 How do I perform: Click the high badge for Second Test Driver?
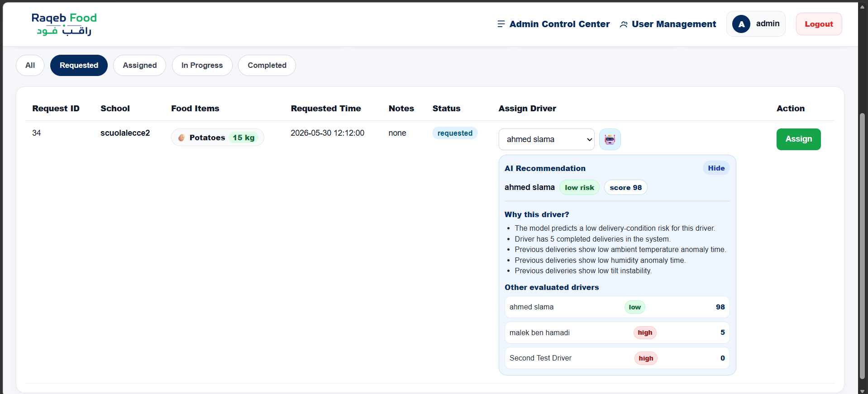[646, 358]
